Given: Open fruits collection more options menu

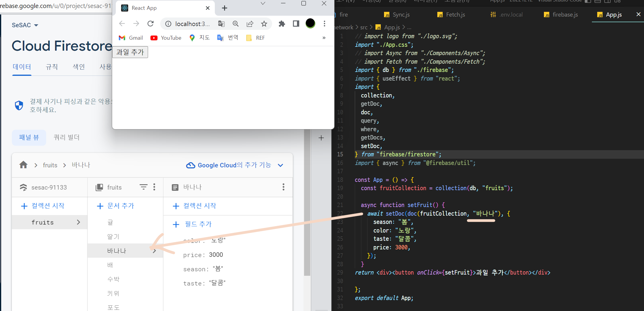Looking at the screenshot, I should click(154, 187).
